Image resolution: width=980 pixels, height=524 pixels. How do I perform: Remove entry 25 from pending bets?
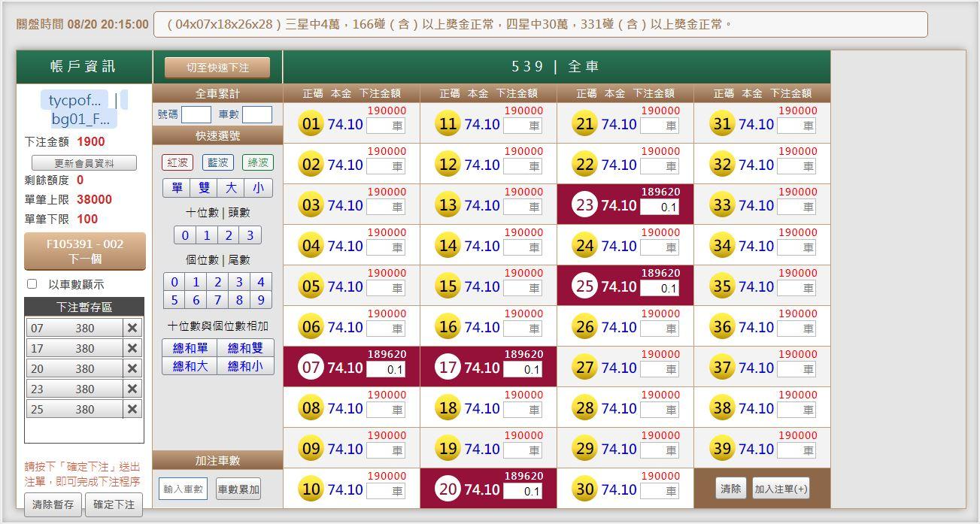[132, 409]
